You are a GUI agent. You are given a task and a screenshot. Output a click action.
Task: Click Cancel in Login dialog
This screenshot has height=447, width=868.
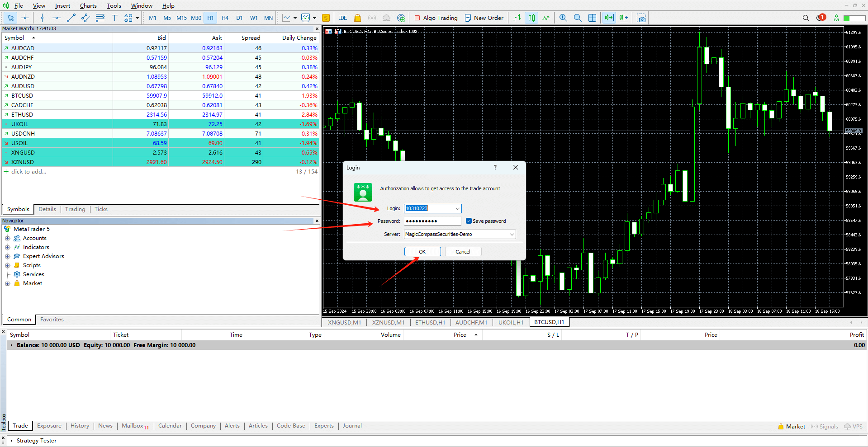tap(463, 252)
